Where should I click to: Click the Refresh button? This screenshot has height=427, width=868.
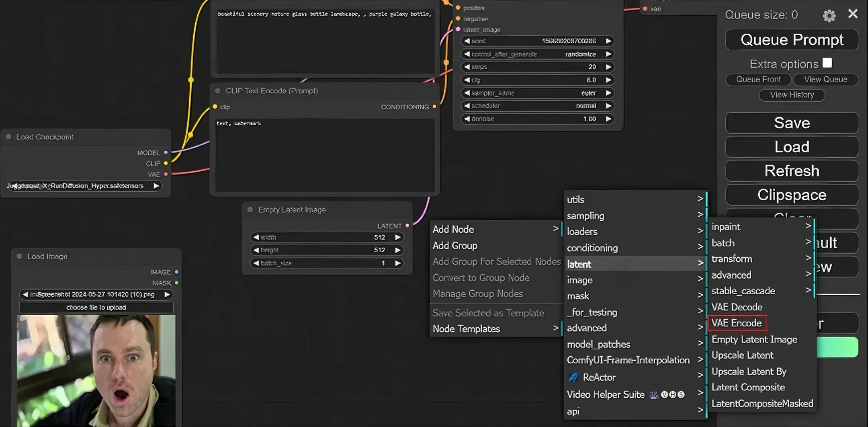coord(792,171)
